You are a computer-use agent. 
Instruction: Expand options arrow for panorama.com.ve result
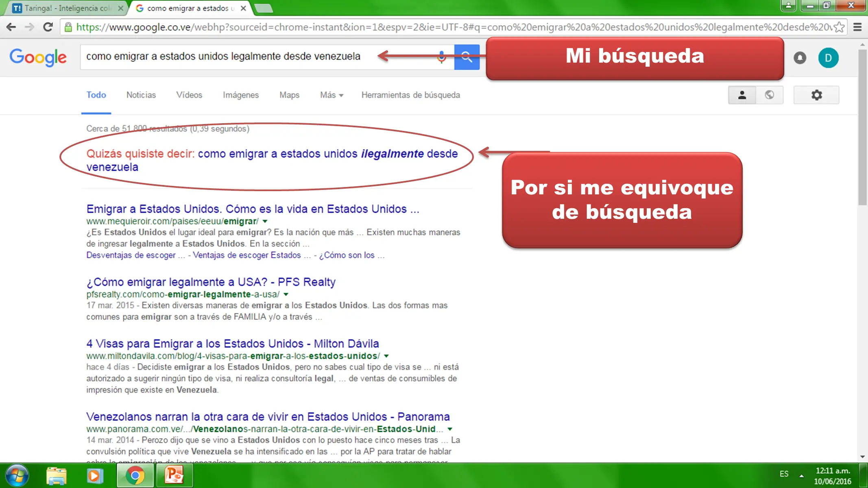(x=450, y=429)
